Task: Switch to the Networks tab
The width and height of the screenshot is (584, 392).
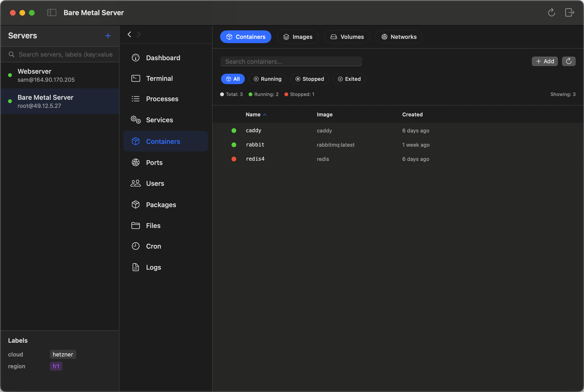Action: pos(399,37)
